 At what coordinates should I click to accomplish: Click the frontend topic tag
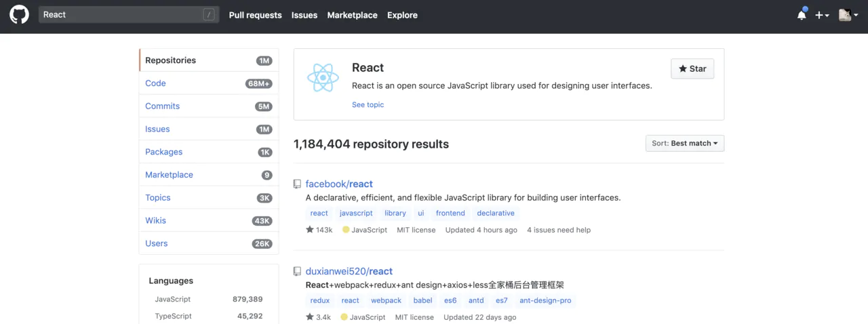(x=450, y=213)
